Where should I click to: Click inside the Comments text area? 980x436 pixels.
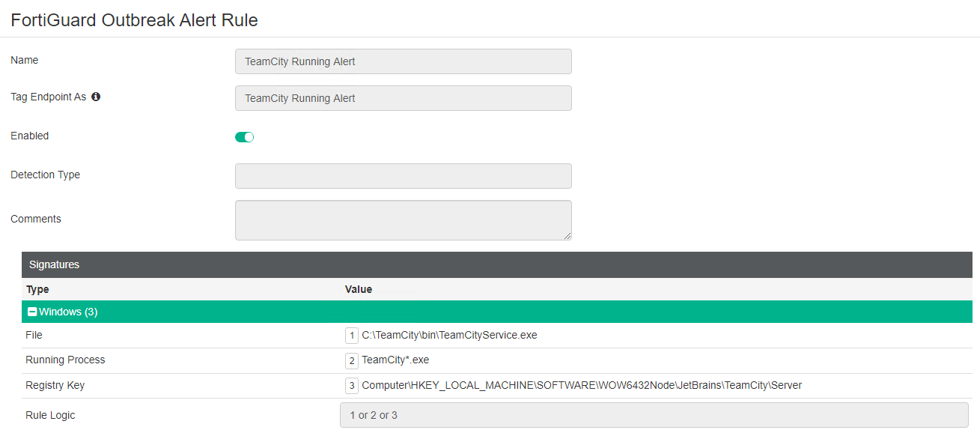tap(403, 219)
